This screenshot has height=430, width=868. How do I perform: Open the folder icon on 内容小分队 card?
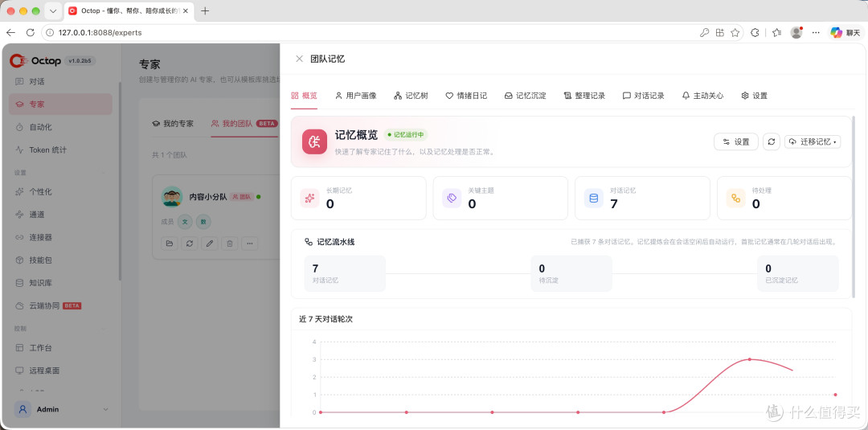[x=170, y=243]
